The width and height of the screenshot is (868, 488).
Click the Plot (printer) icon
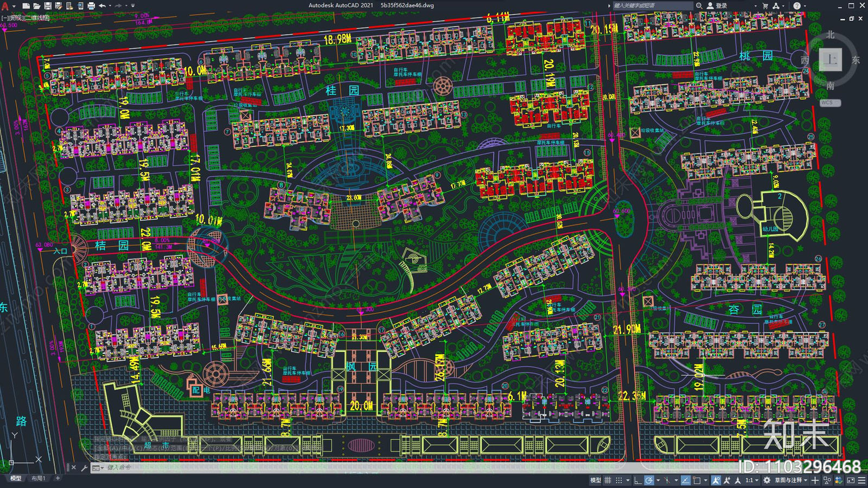pyautogui.click(x=91, y=5)
